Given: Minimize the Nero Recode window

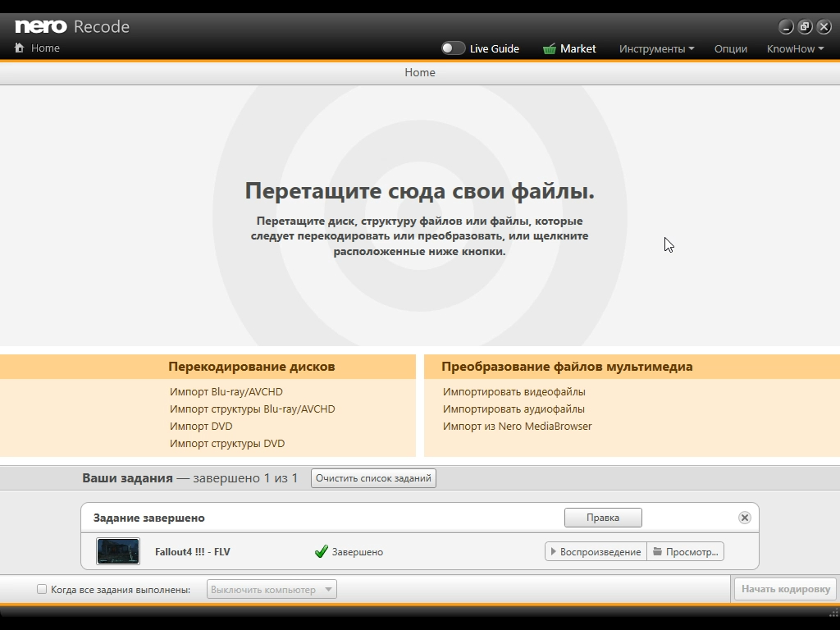Looking at the screenshot, I should pyautogui.click(x=786, y=26).
